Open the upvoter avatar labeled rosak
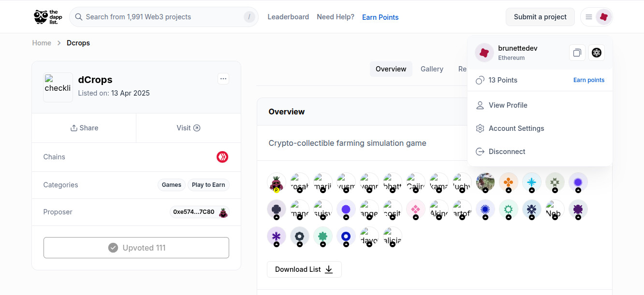Screen dimensions: 644x295 pos(300,182)
